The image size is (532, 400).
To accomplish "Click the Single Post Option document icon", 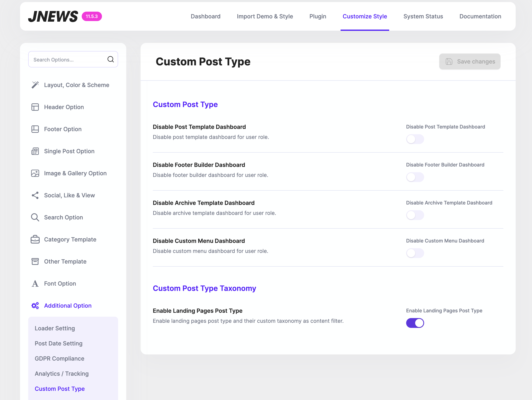I will [35, 151].
